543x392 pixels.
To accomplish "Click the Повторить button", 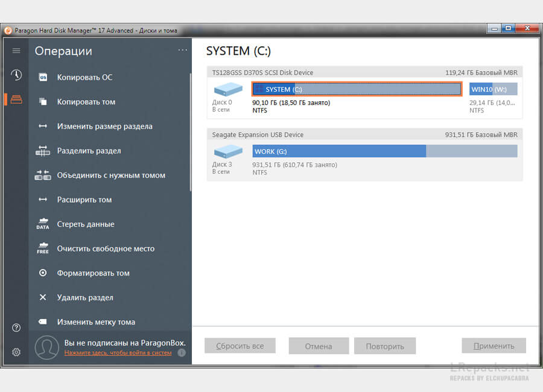I will [385, 346].
